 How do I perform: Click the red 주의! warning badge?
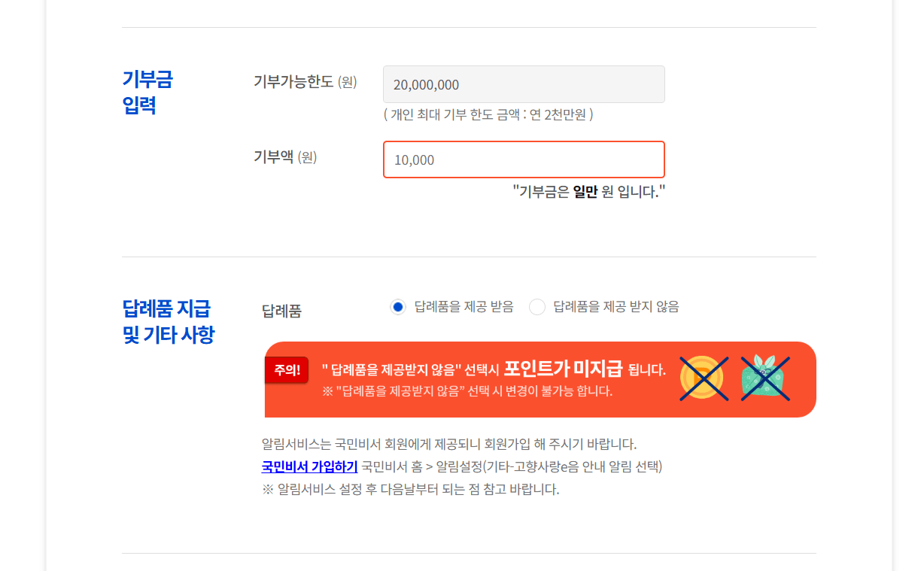click(287, 370)
